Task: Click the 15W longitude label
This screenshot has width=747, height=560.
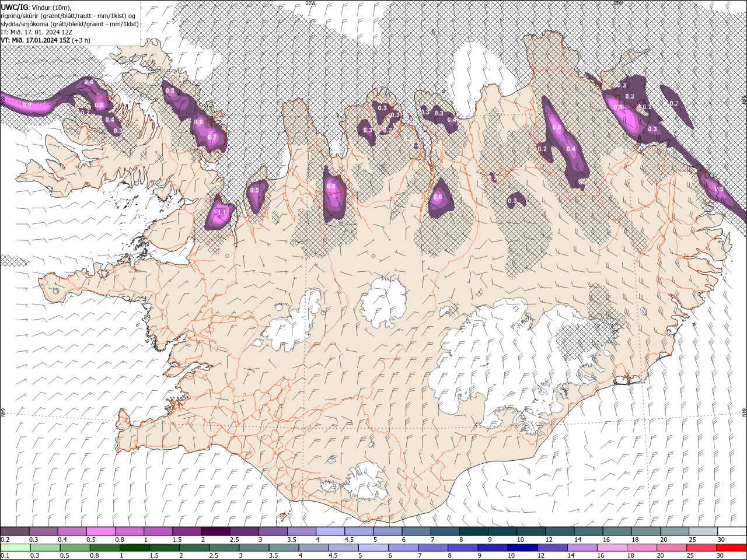Action: point(618,3)
